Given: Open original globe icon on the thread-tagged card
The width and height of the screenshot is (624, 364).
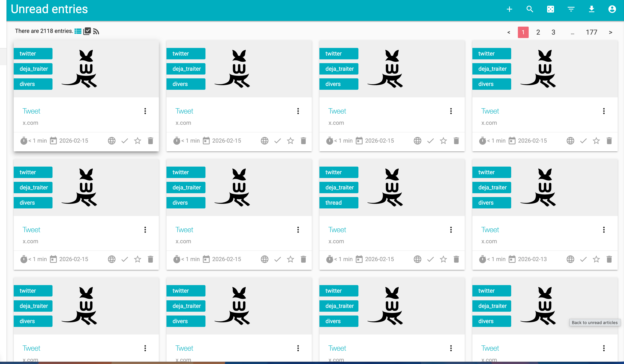Looking at the screenshot, I should point(417,259).
